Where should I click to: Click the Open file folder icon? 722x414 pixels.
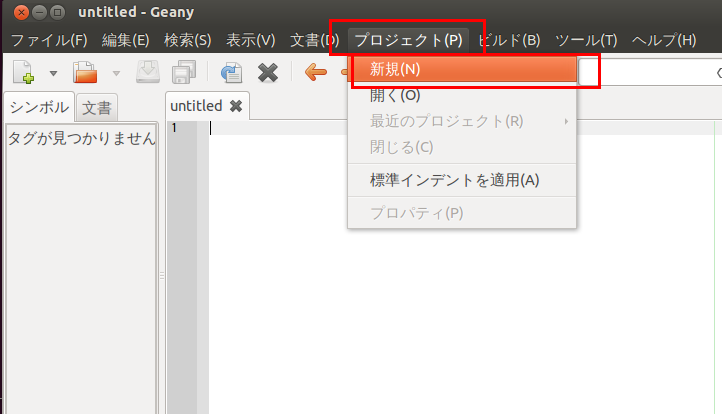tap(85, 72)
